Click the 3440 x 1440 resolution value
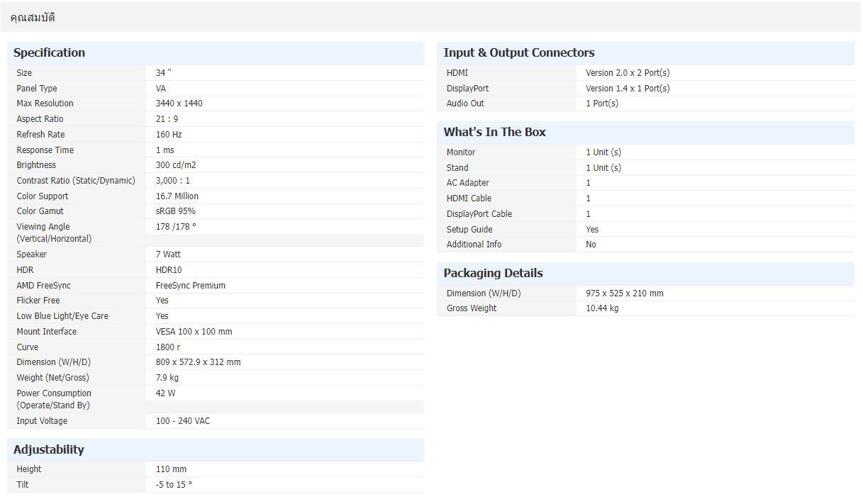863x504 pixels. [x=179, y=103]
